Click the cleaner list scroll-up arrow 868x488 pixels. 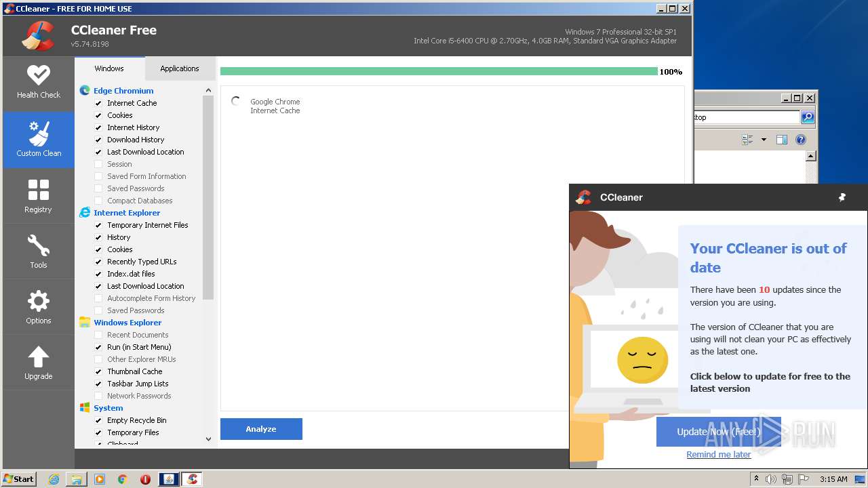(208, 90)
